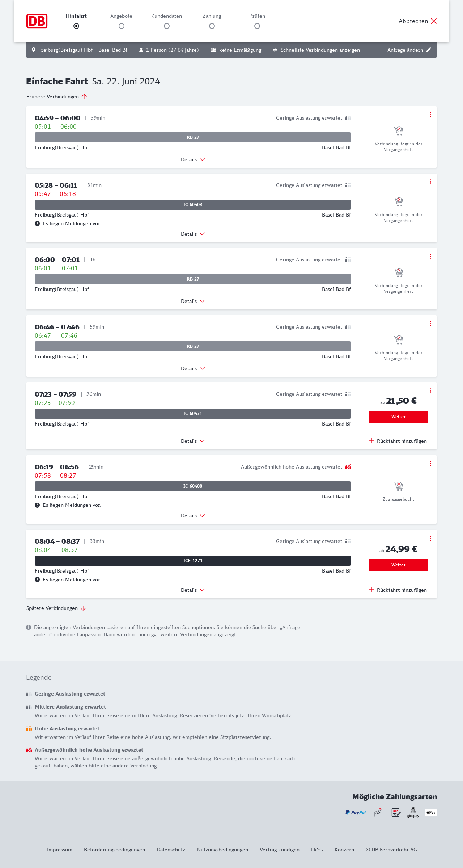
Task: Click the DB logo
Action: [x=37, y=21]
